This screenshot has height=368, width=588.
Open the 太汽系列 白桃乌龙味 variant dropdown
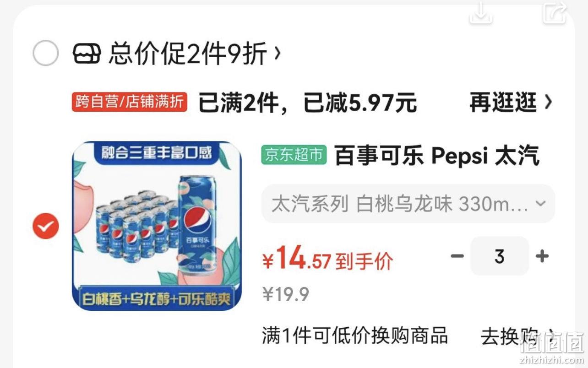coord(408,204)
